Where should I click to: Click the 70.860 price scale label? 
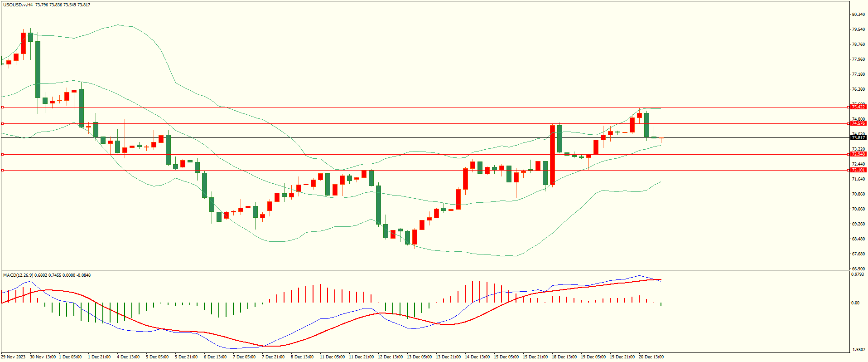[x=858, y=194]
